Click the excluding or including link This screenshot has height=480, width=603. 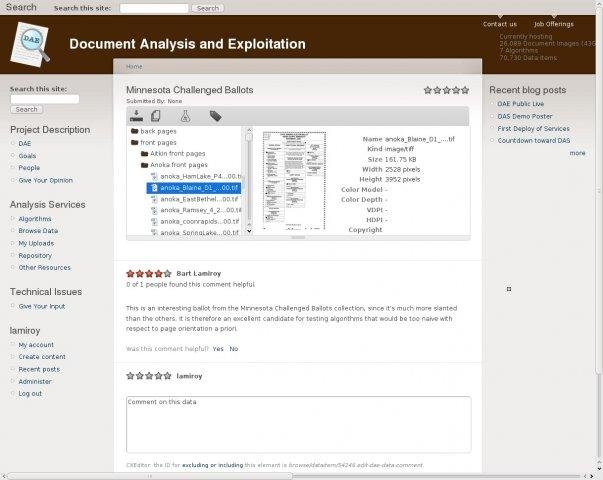tap(212, 465)
